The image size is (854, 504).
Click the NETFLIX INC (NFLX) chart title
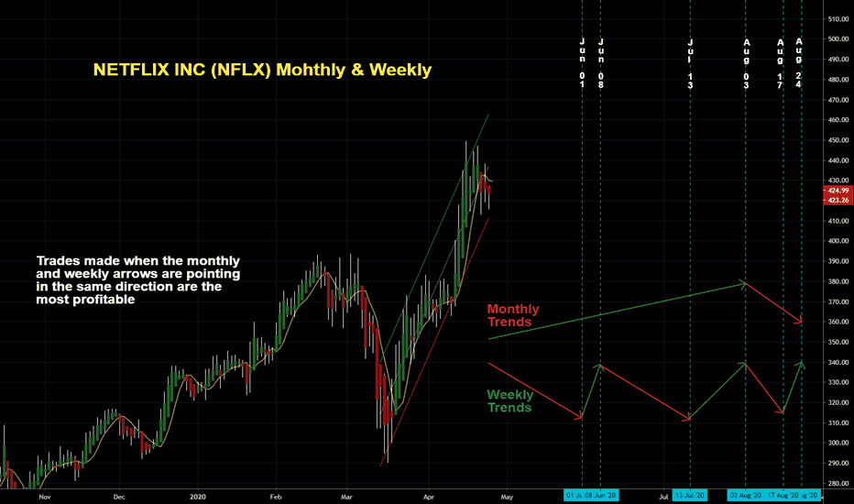click(x=262, y=70)
